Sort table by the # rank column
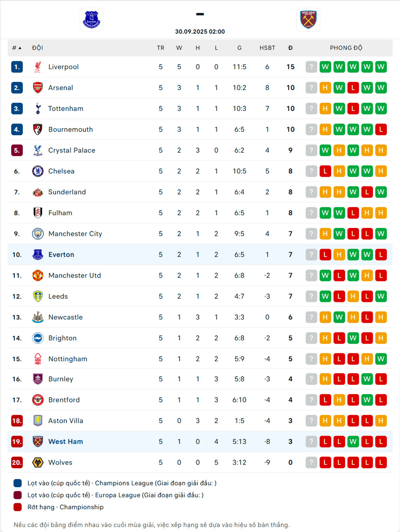The height and width of the screenshot is (532, 400). tap(16, 48)
